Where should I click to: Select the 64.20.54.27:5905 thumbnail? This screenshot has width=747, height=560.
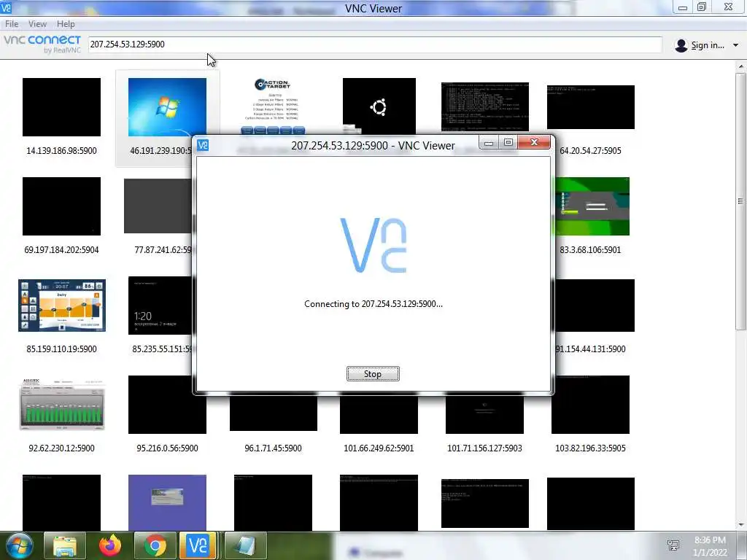click(x=591, y=107)
